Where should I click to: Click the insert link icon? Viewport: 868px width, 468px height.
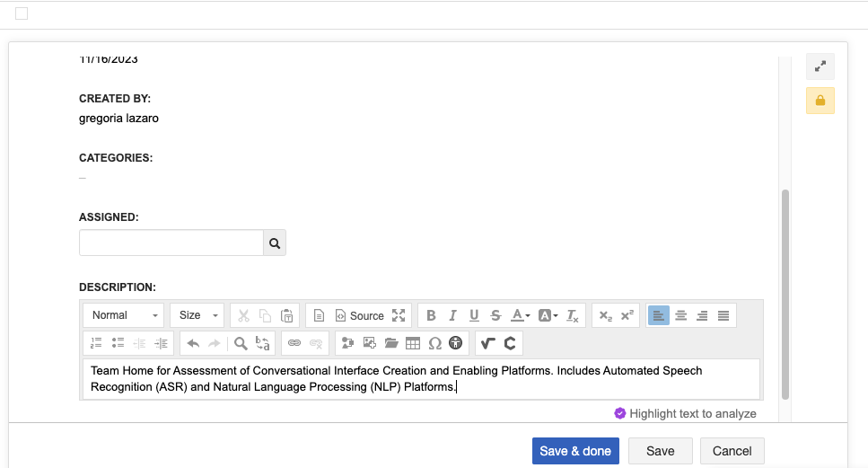[294, 343]
